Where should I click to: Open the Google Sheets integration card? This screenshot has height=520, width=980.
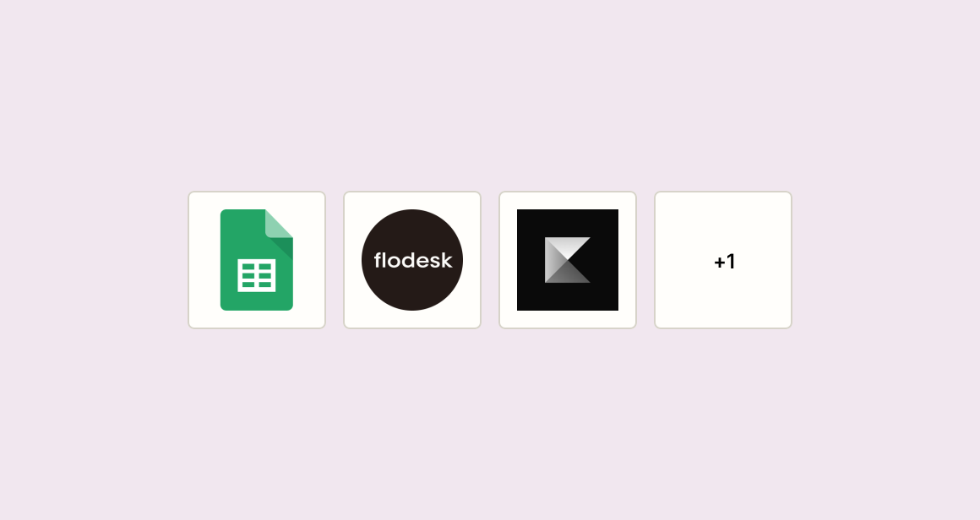click(x=257, y=260)
